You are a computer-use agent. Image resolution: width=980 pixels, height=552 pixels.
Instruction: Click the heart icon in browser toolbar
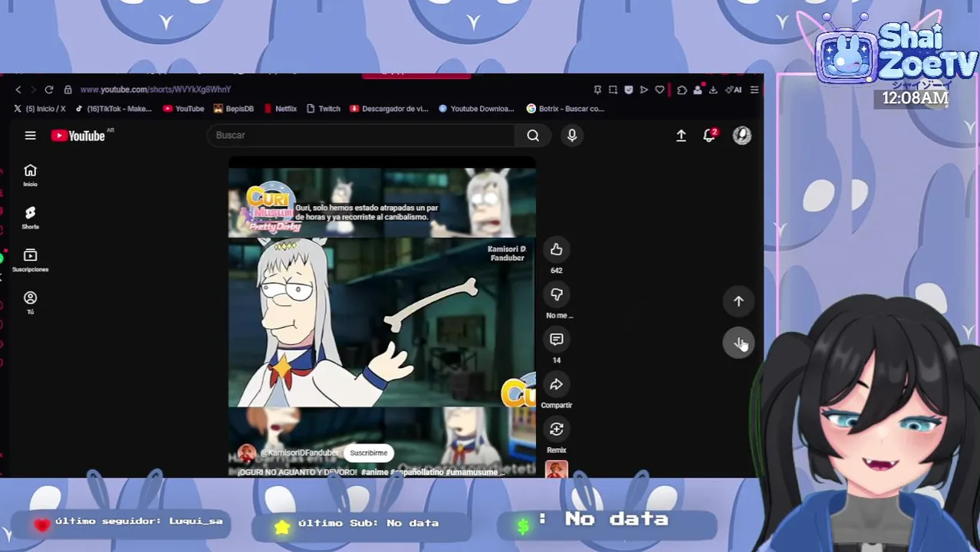[x=659, y=90]
